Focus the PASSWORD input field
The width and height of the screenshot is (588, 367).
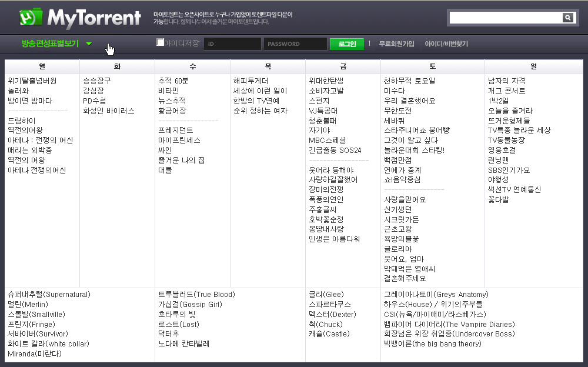coord(295,44)
